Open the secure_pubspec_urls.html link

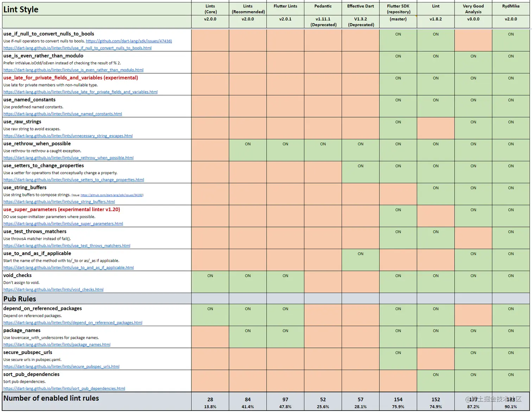coord(61,367)
